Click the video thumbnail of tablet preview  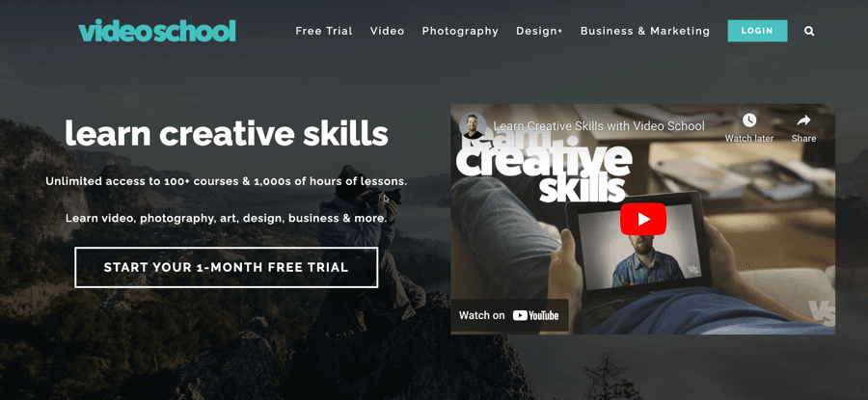pos(637,246)
